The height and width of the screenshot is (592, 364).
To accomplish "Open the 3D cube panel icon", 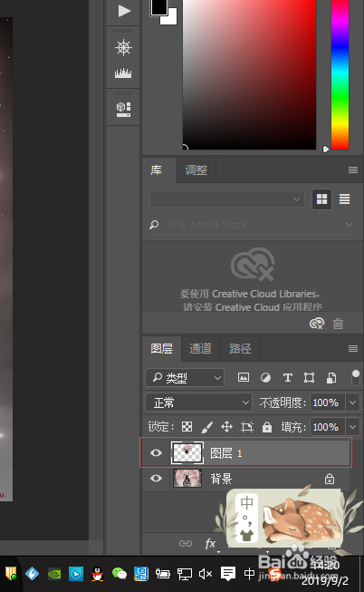I will tap(123, 110).
